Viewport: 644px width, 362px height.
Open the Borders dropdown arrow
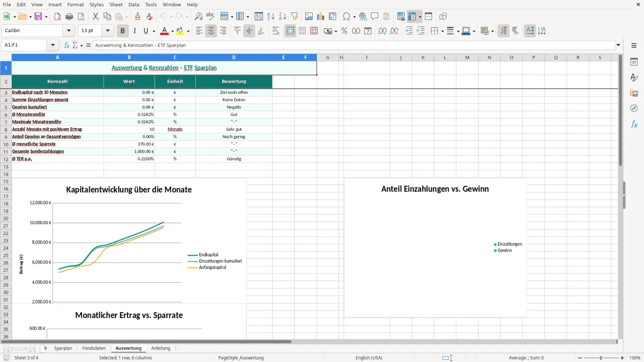click(x=442, y=31)
